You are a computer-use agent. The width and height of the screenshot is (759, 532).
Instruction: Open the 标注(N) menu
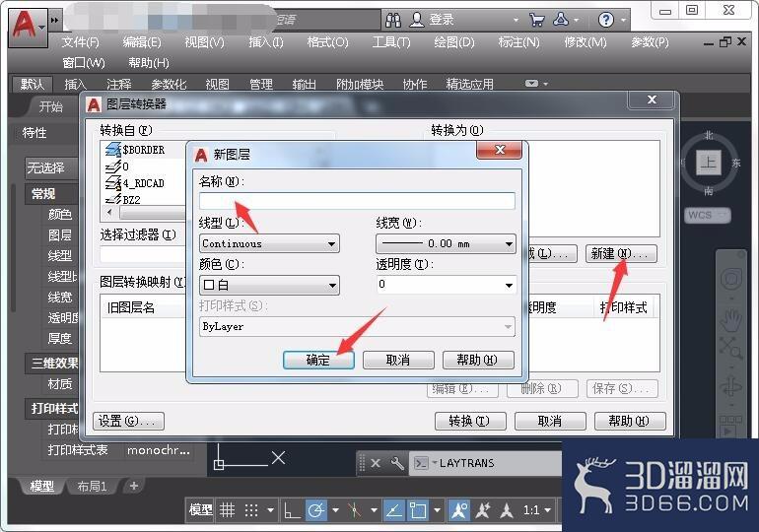[518, 42]
